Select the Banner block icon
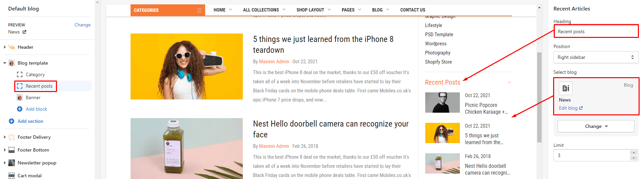 coord(20,97)
